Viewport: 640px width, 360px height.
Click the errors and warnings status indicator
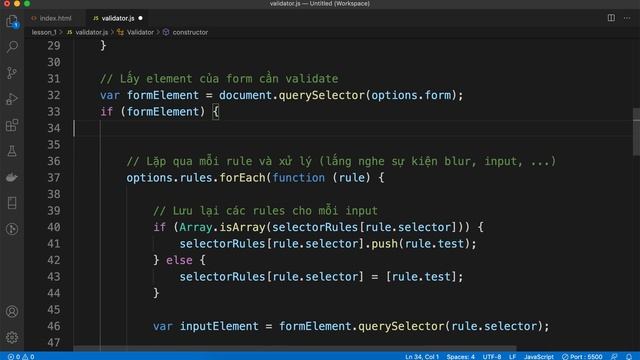(x=21, y=356)
